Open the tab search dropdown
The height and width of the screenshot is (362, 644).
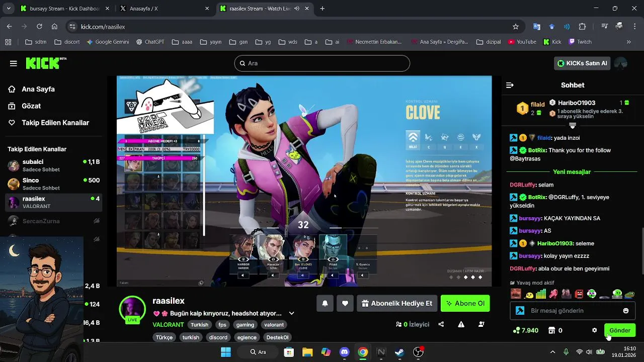[x=9, y=9]
